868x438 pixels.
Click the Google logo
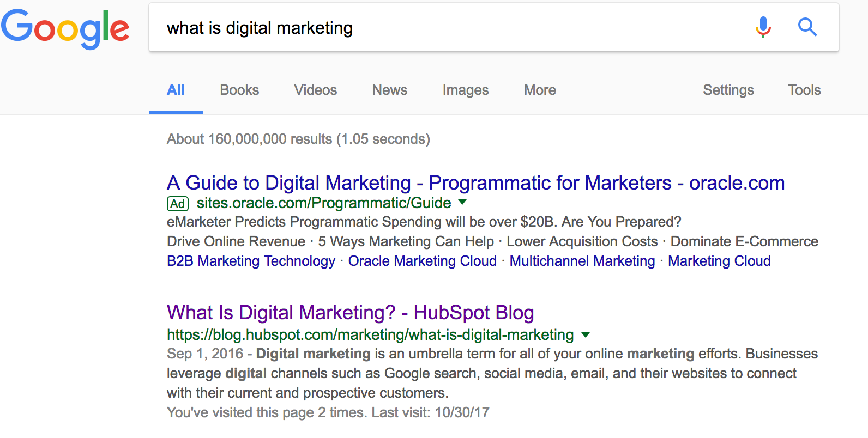click(65, 28)
